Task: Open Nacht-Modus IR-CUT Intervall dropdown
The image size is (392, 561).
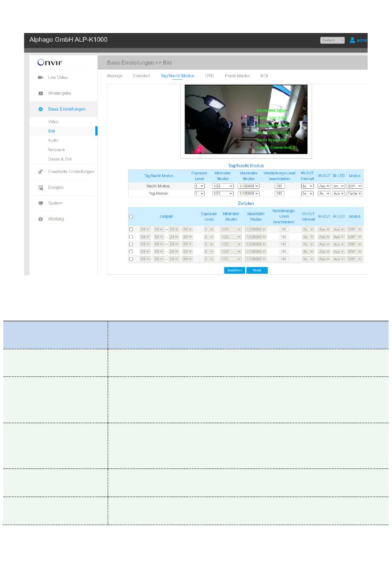Action: pos(307,186)
